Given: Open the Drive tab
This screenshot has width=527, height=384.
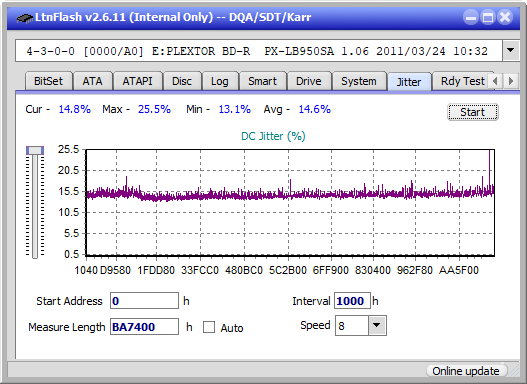Looking at the screenshot, I should (309, 81).
